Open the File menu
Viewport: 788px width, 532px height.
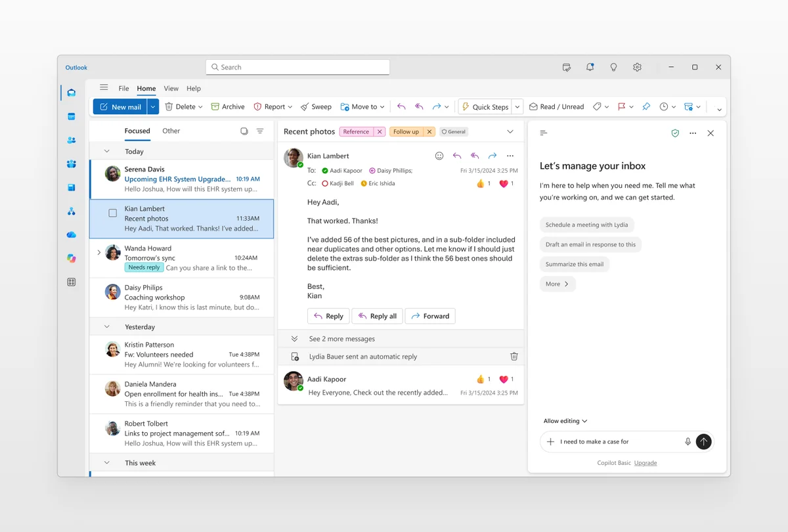[123, 89]
